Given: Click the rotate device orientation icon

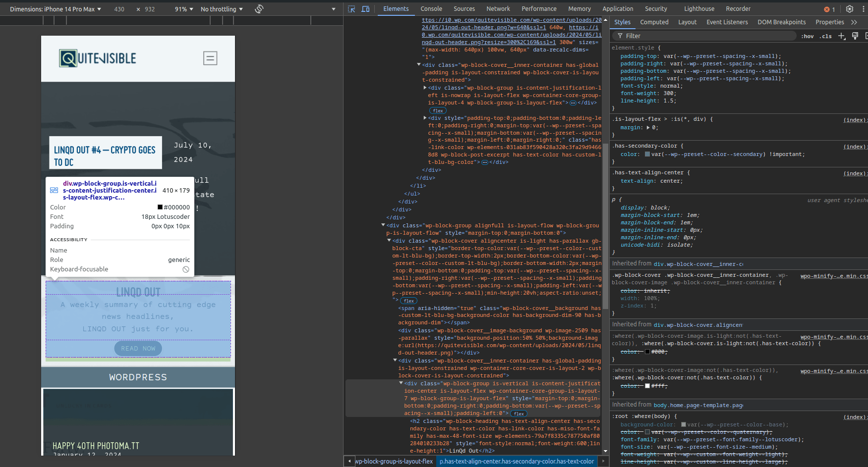Looking at the screenshot, I should click(259, 9).
